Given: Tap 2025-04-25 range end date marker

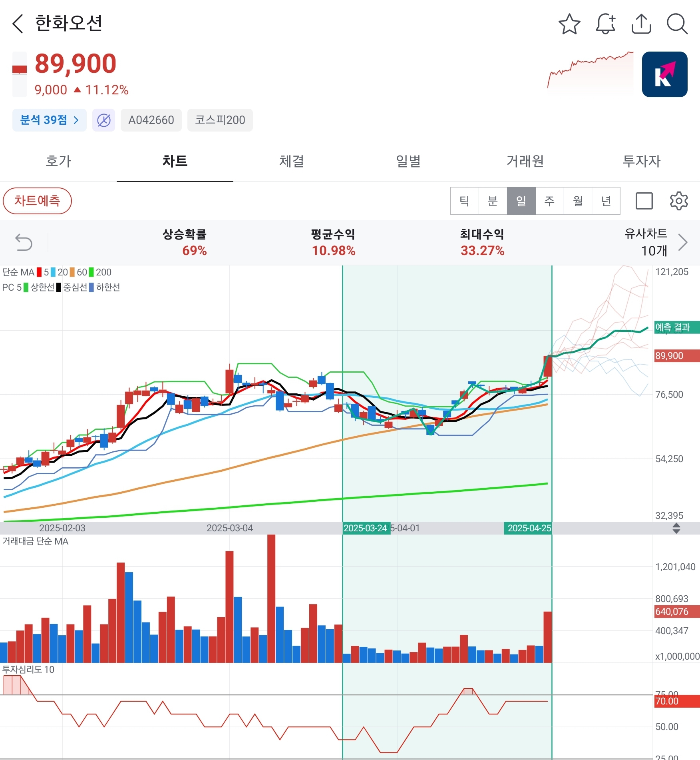Looking at the screenshot, I should pos(528,528).
